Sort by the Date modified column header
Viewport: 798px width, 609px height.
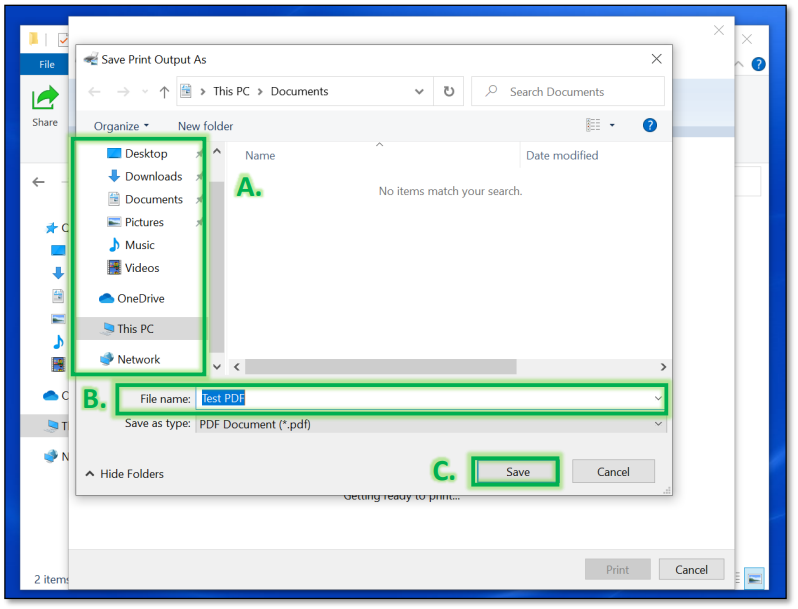click(x=562, y=155)
